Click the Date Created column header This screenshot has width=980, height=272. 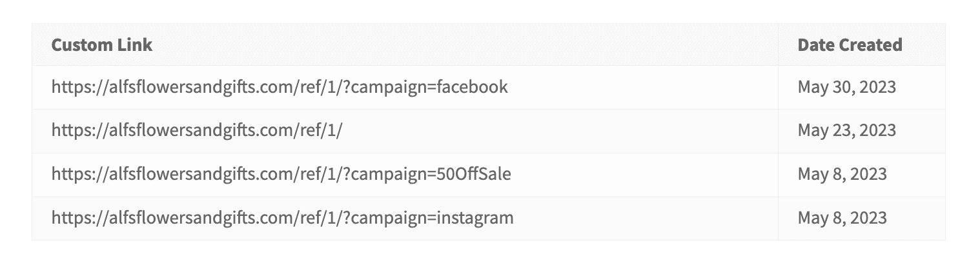tap(850, 44)
